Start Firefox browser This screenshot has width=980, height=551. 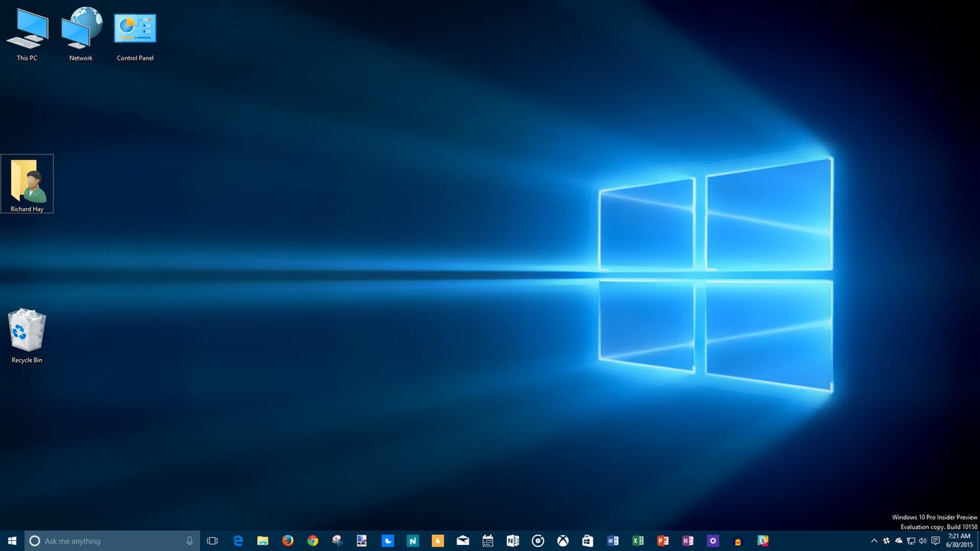[288, 541]
